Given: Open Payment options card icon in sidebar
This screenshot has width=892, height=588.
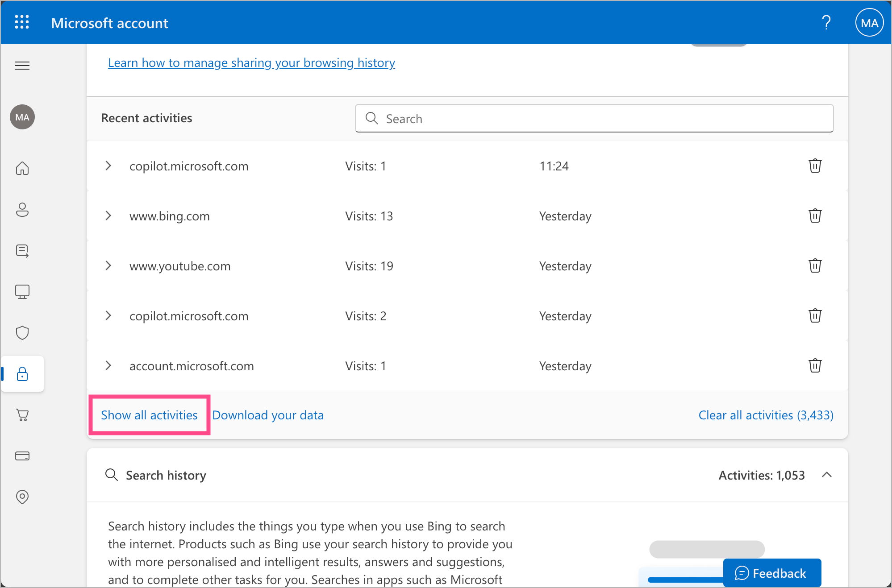Looking at the screenshot, I should (22, 456).
